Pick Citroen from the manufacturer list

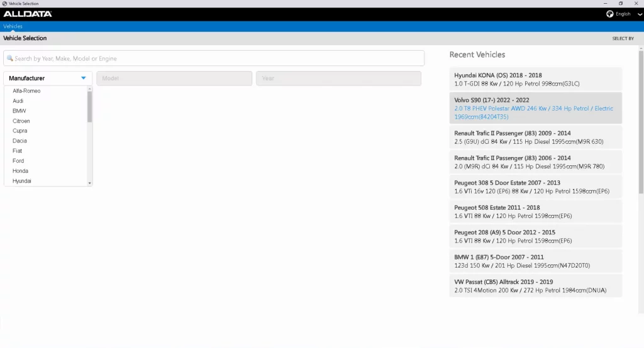pyautogui.click(x=21, y=121)
